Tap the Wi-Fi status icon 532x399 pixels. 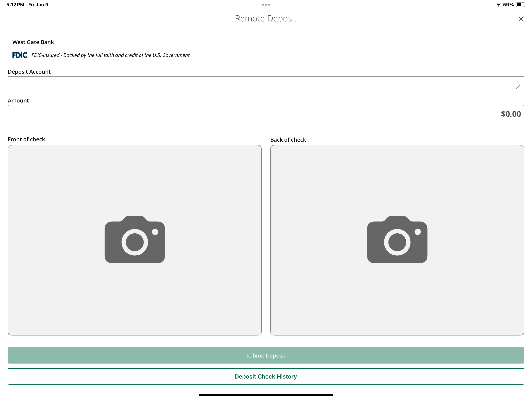click(498, 5)
